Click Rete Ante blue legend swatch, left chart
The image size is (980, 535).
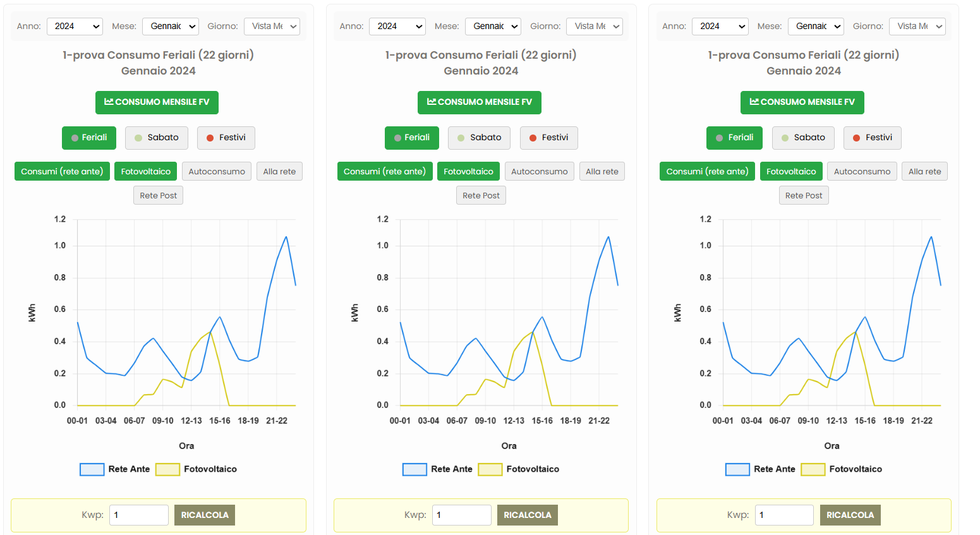(x=92, y=469)
